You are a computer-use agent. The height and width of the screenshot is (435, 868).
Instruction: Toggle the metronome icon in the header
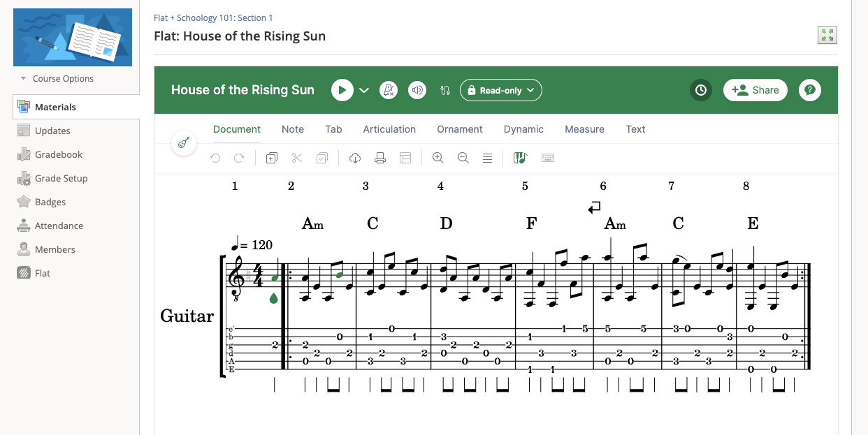[389, 90]
